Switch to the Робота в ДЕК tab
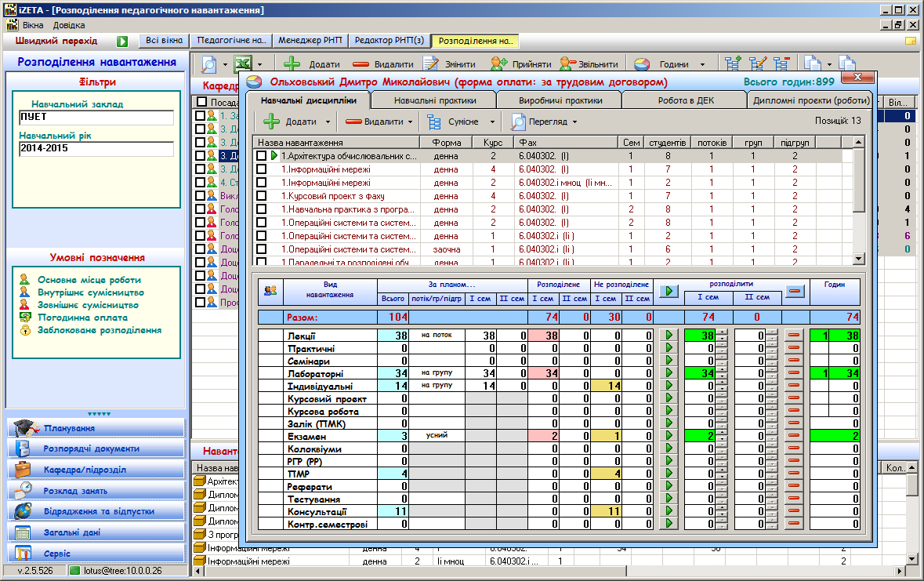The height and width of the screenshot is (581, 924). click(686, 100)
